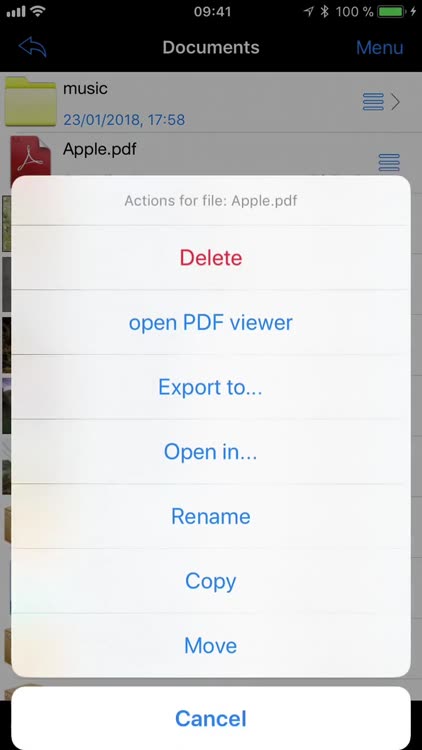Tap the Wi-Fi status icon

[x=38, y=12]
